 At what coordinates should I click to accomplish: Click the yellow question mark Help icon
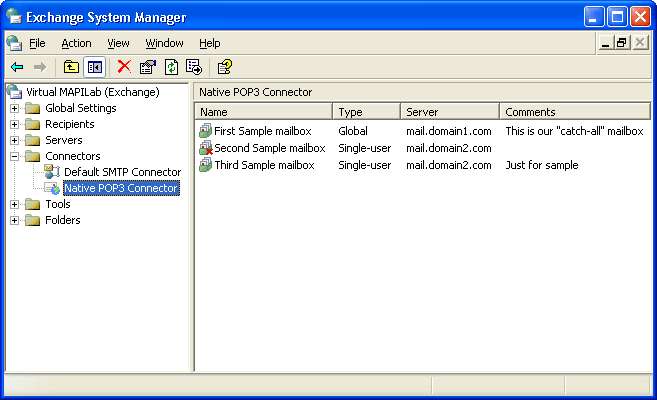[x=225, y=67]
